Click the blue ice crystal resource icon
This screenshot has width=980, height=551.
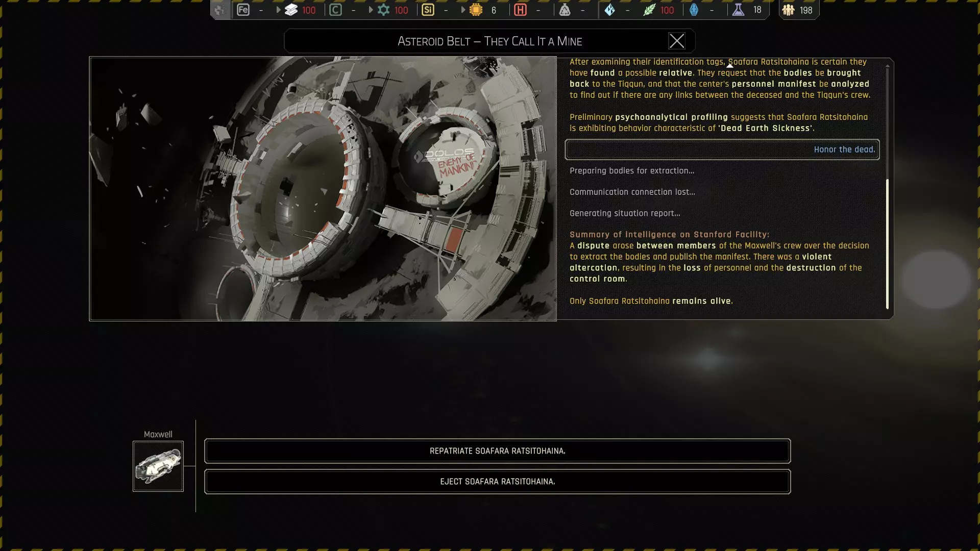click(x=609, y=10)
